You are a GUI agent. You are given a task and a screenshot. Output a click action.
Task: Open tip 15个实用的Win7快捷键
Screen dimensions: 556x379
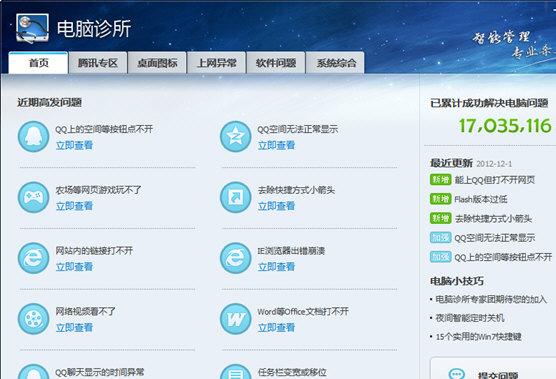pos(478,337)
